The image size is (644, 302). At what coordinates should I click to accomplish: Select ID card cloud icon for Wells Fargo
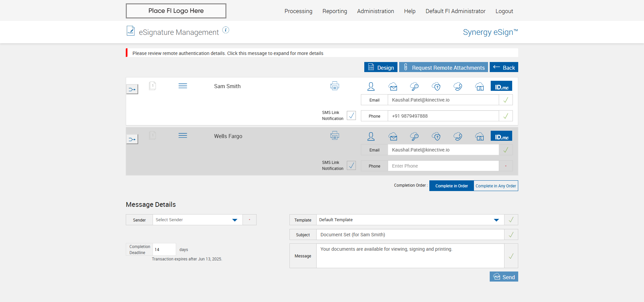pos(480,136)
